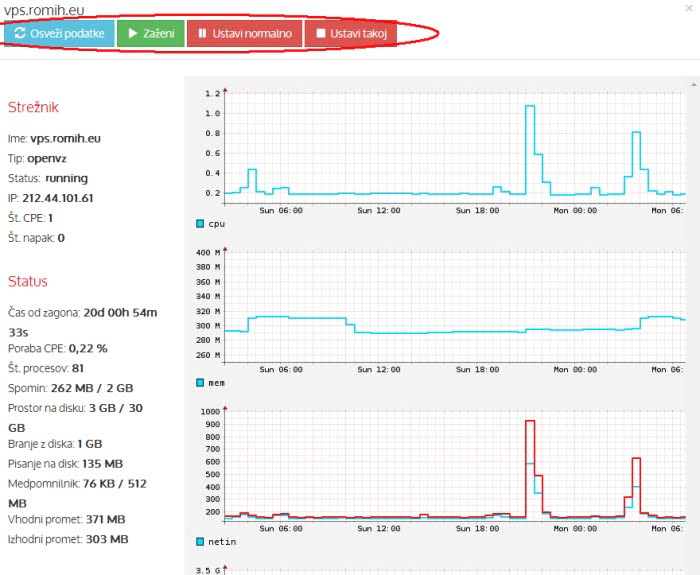Screen dimensions: 700x575
Task: Click the uptime value 20d 00h 54m
Action: click(x=121, y=312)
